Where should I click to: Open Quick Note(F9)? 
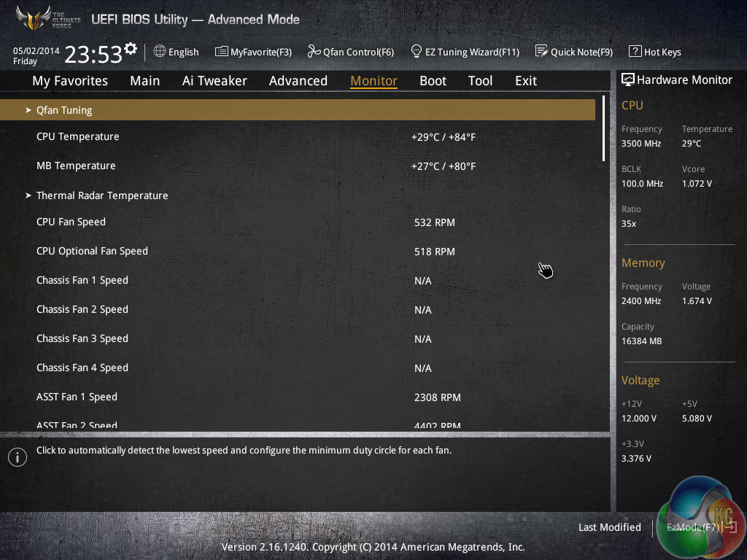point(574,52)
